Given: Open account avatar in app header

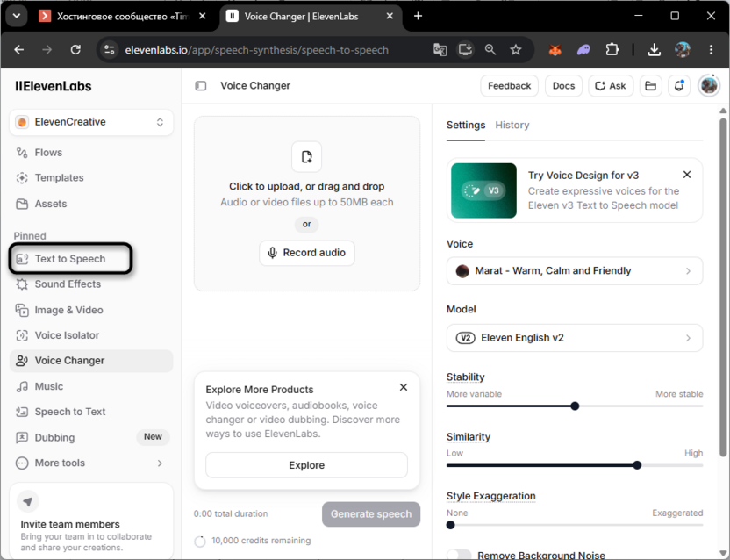Looking at the screenshot, I should 709,86.
